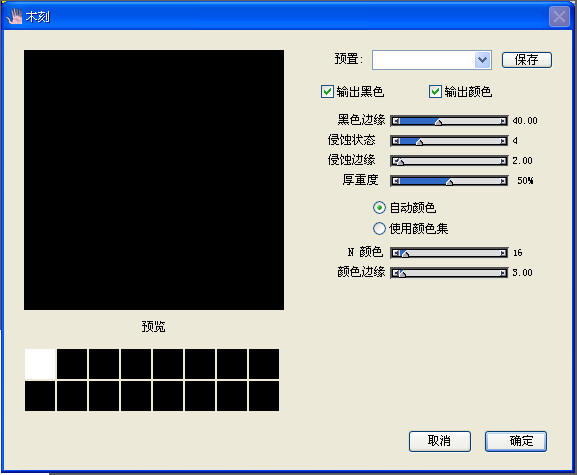Click the large black preview area
Image resolution: width=577 pixels, height=475 pixels.
pyautogui.click(x=154, y=180)
